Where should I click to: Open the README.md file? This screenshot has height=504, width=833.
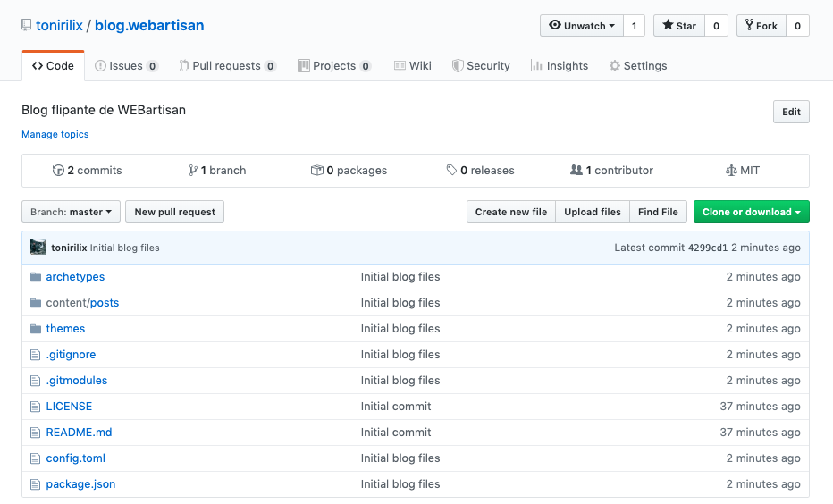click(80, 433)
